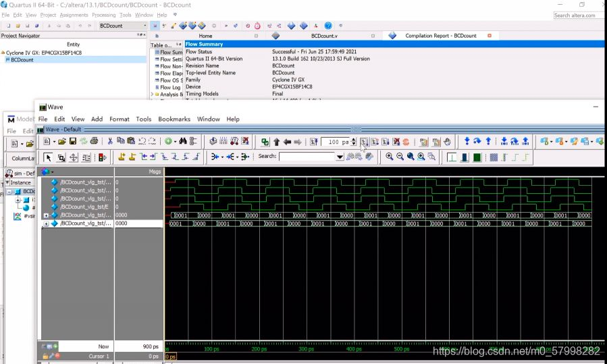Select the arrow Select Mode tool
This screenshot has height=364, width=607.
coord(48,157)
